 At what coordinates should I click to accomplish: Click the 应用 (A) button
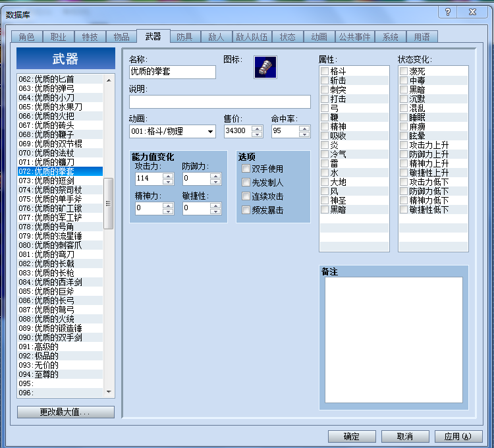458,436
